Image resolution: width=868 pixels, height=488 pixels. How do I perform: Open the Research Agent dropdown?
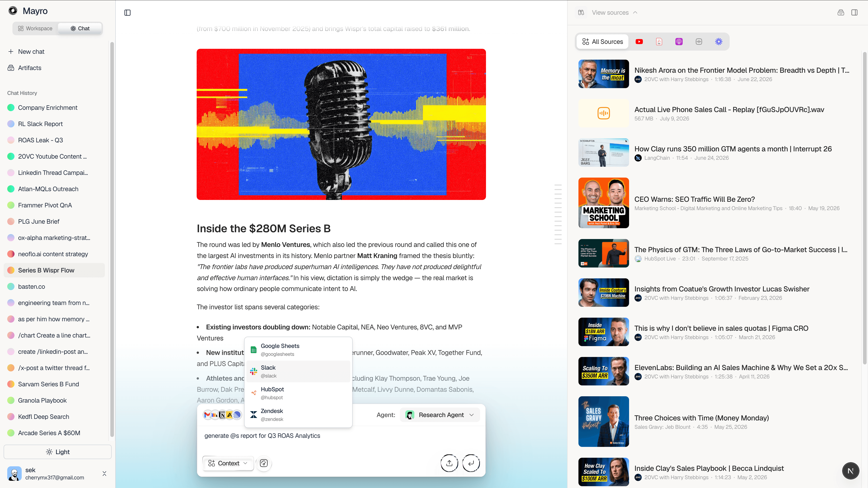pyautogui.click(x=440, y=415)
